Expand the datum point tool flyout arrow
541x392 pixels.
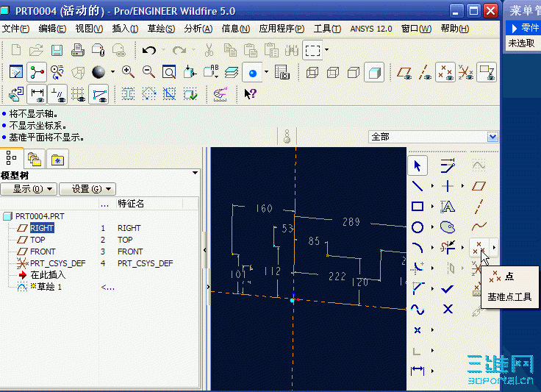pyautogui.click(x=494, y=247)
